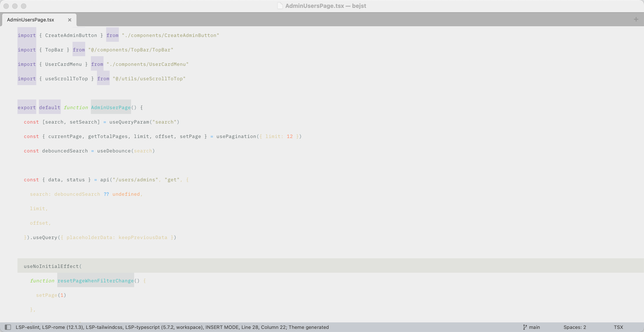
Task: Click the keepPreviousData identifier
Action: pos(143,237)
